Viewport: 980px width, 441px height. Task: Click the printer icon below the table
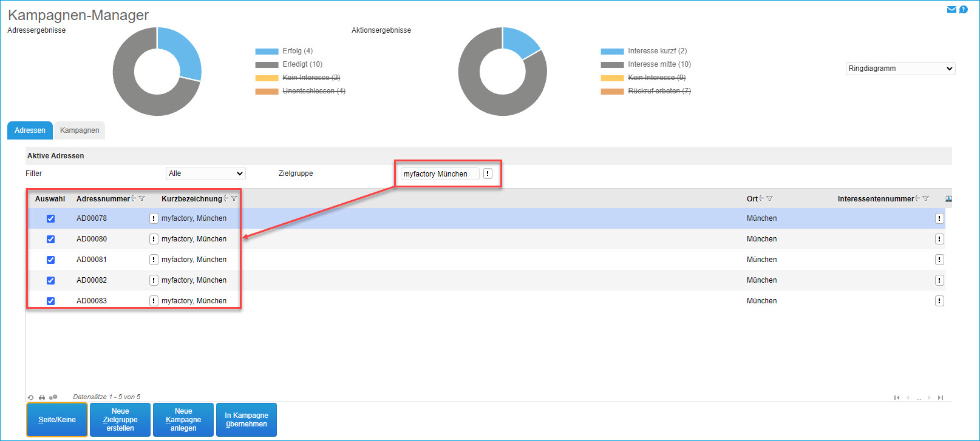42,397
